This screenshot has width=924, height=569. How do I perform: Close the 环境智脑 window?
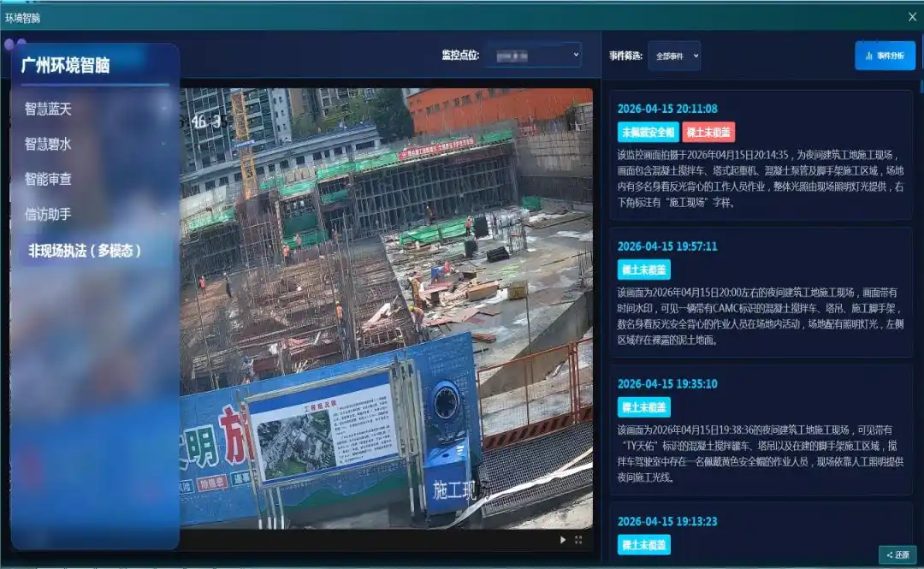912,17
